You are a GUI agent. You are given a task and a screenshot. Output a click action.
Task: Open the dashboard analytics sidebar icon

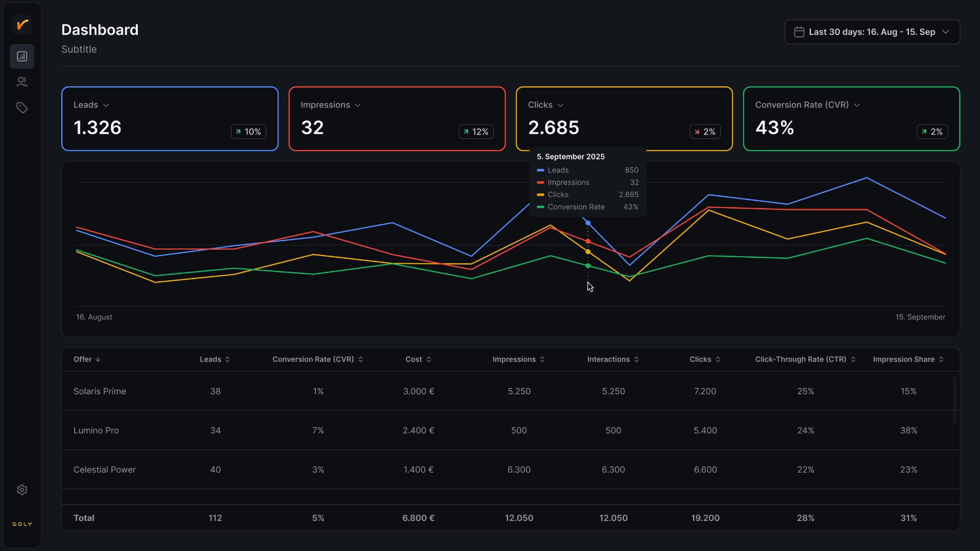[22, 56]
